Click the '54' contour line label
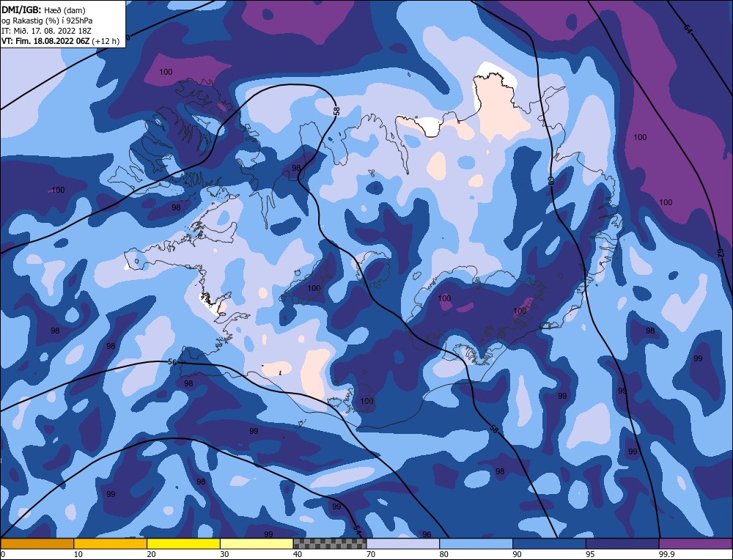The width and height of the screenshot is (733, 560). click(x=357, y=530)
